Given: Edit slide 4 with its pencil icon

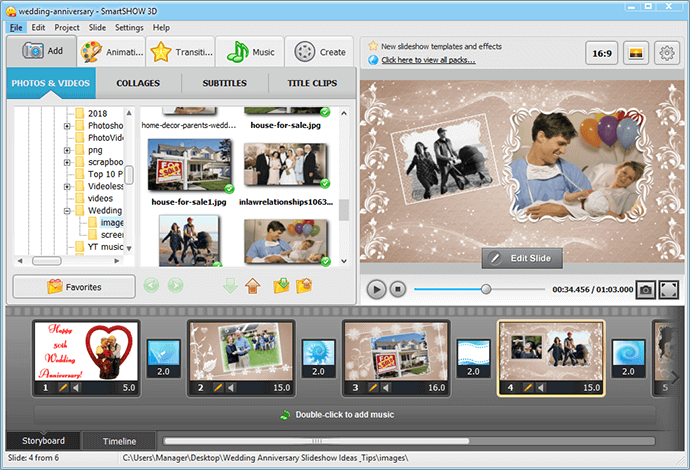Looking at the screenshot, I should point(528,388).
